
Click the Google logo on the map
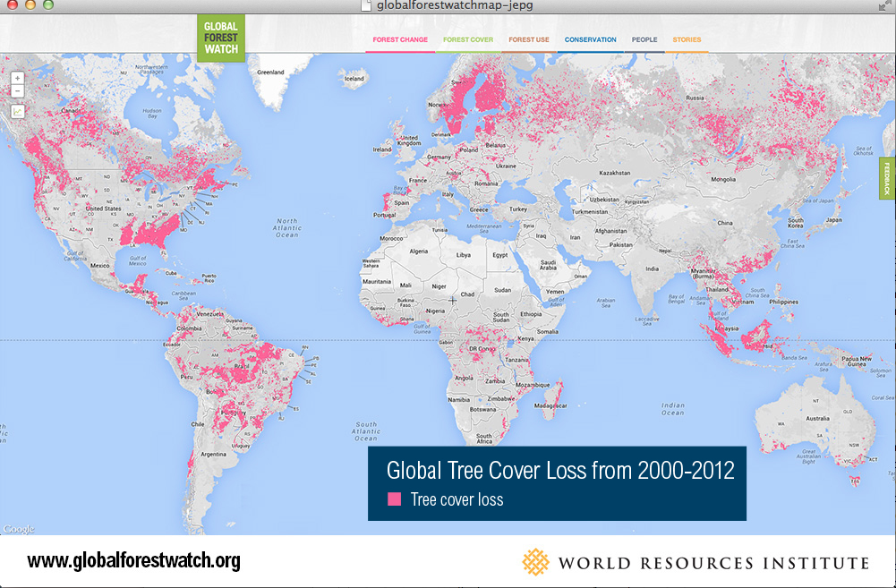tap(19, 529)
